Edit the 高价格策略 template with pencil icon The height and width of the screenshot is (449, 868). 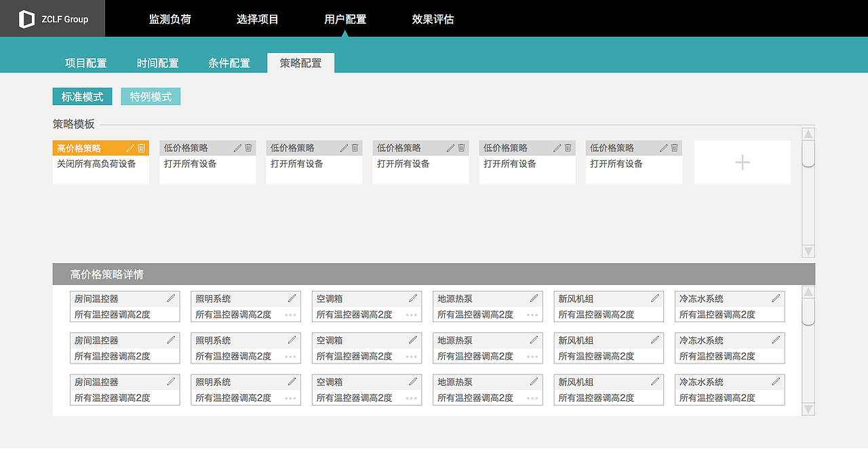[130, 148]
